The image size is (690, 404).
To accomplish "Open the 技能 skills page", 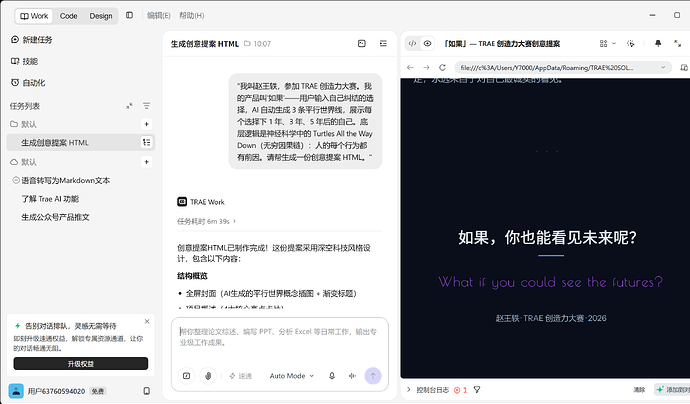I will (x=25, y=61).
